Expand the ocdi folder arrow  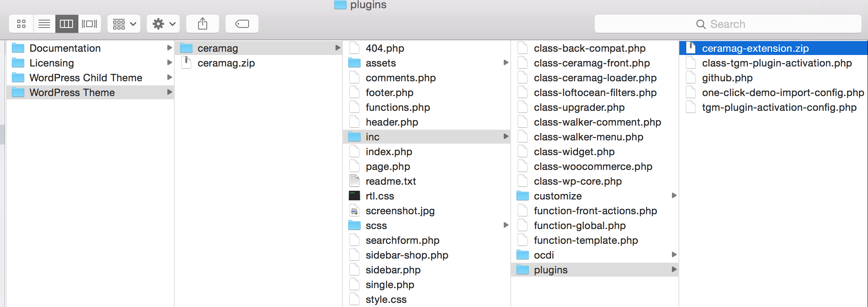(x=674, y=254)
